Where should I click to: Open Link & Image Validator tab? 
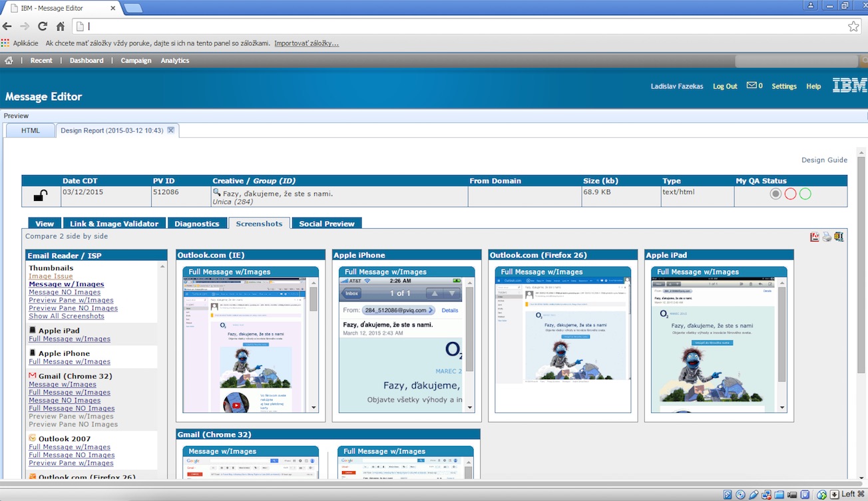point(114,224)
